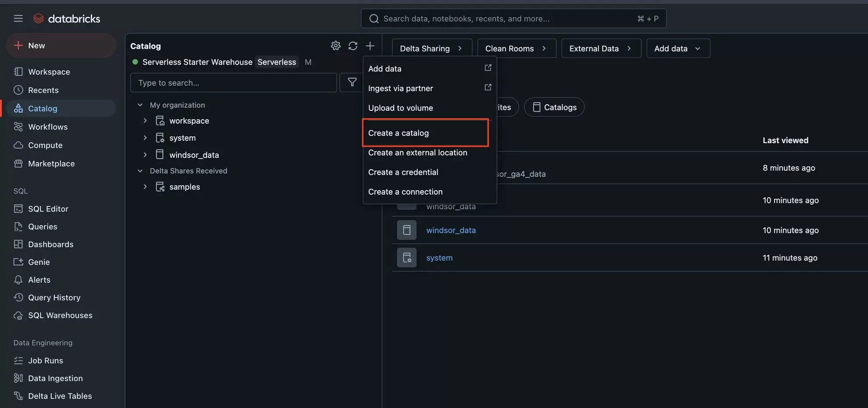Select workspace in catalog tree
868x408 pixels.
(189, 121)
